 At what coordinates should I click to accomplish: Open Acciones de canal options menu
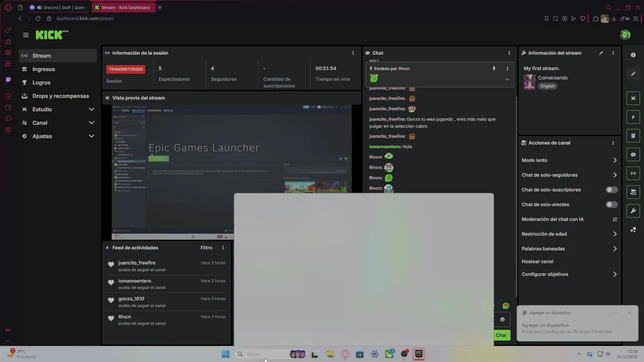point(613,143)
